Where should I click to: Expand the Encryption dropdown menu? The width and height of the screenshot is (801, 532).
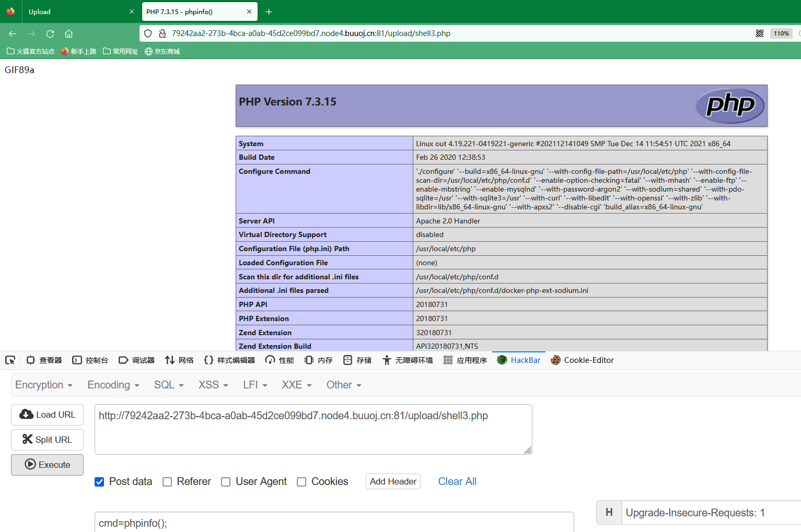tap(44, 385)
